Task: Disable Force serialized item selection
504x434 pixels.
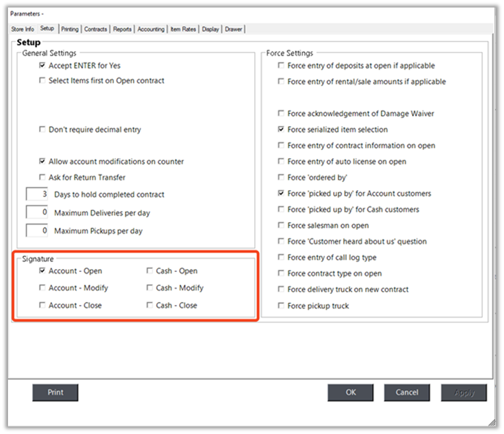Action: [281, 130]
